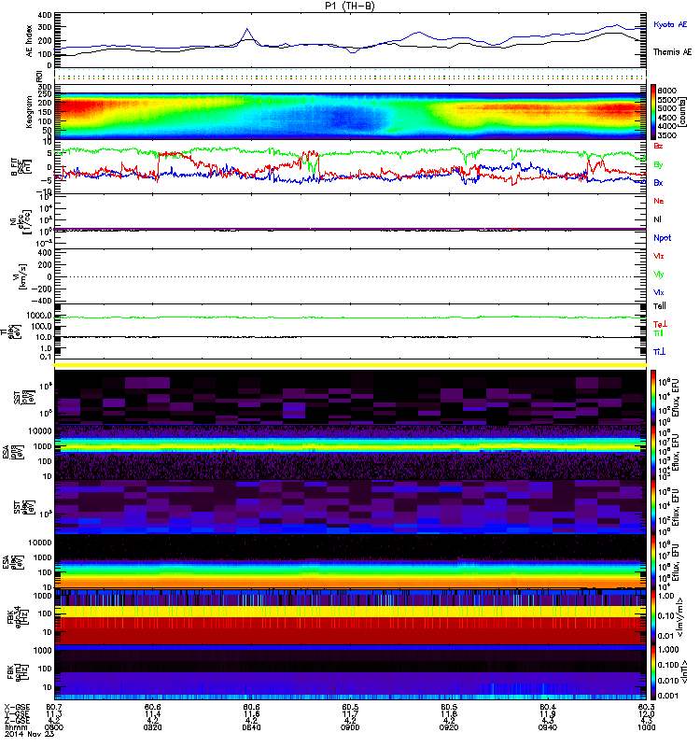This screenshot has height=747, width=700.
Task: Click the SST ions Eflux color bar
Action: point(653,398)
